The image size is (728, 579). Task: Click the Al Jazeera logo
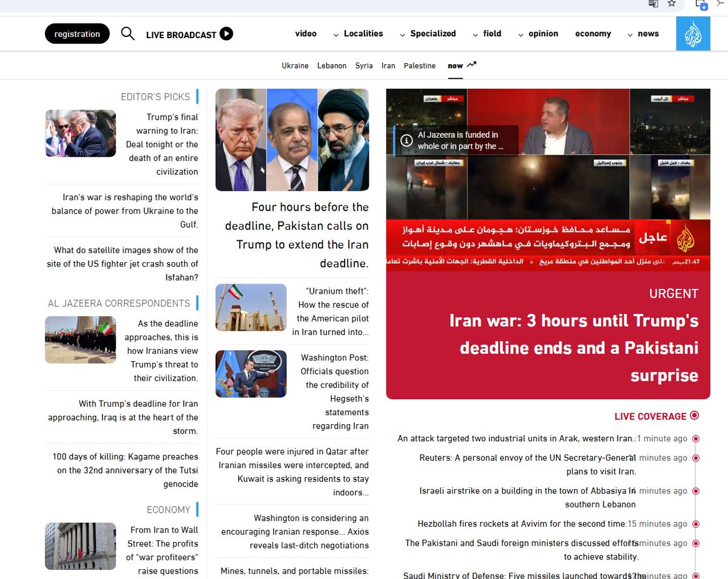coord(693,33)
